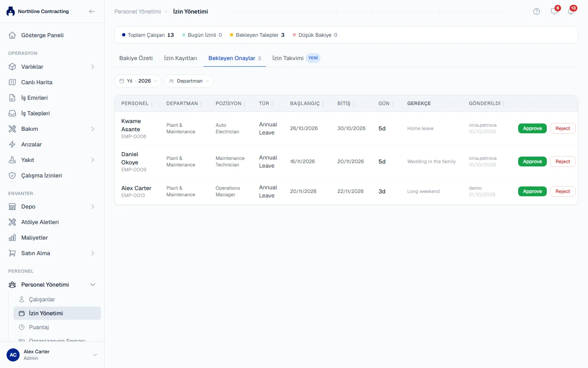Select the Bekleyen Onaylar tab
This screenshot has width=588, height=368.
click(234, 58)
